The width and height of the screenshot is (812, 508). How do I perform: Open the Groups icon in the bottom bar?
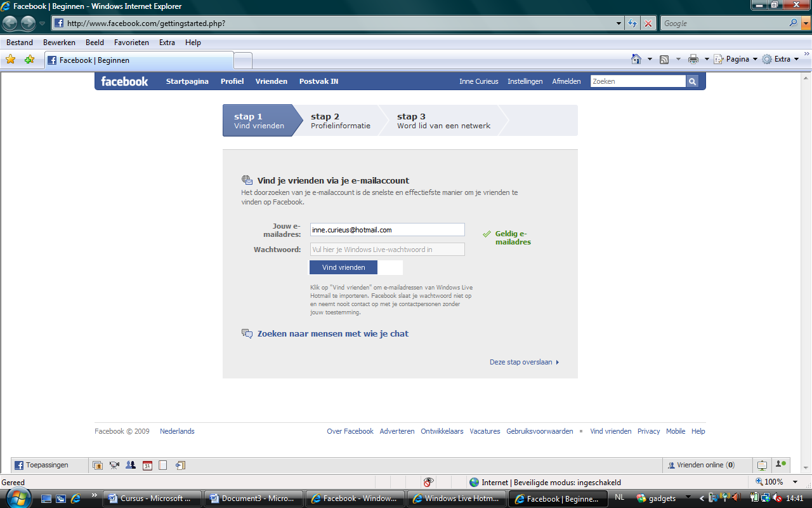tap(131, 465)
